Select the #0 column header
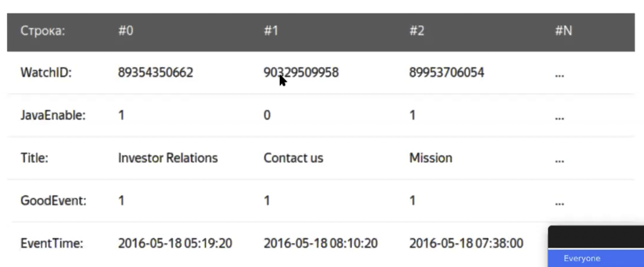Viewport: 644px width, 267px height. point(126,31)
